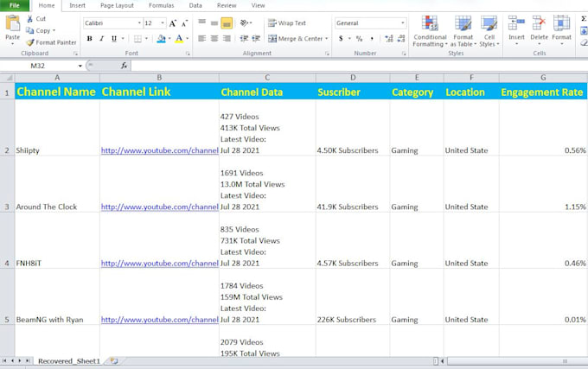The width and height of the screenshot is (588, 369).
Task: Apply cell borders icon
Action: (138, 38)
